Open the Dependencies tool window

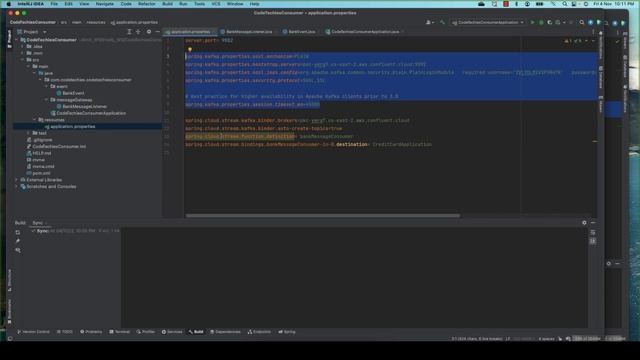point(225,332)
